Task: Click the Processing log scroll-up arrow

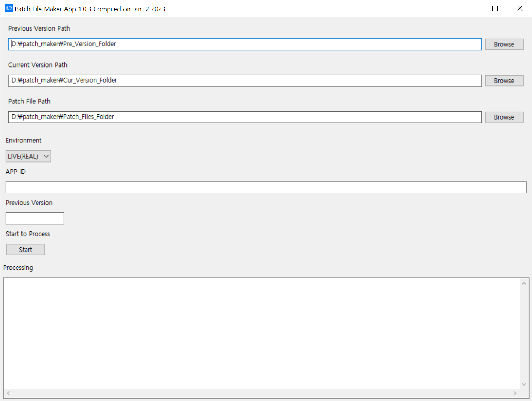Action: point(524,283)
